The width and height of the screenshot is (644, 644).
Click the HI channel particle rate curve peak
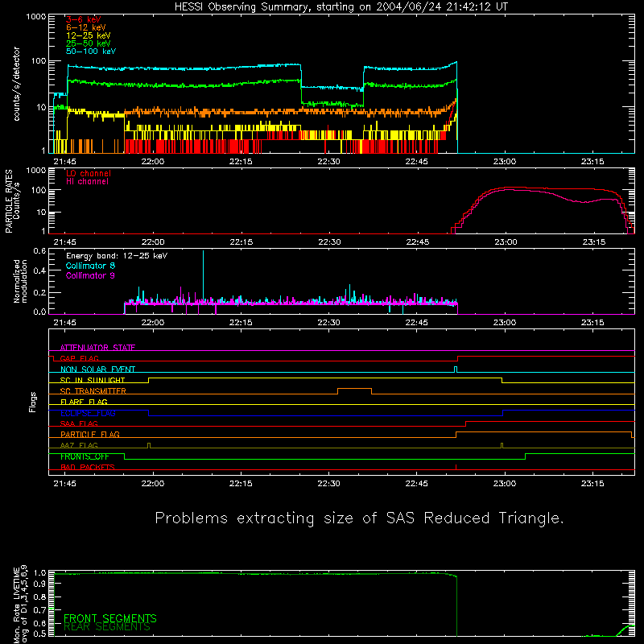(x=507, y=190)
